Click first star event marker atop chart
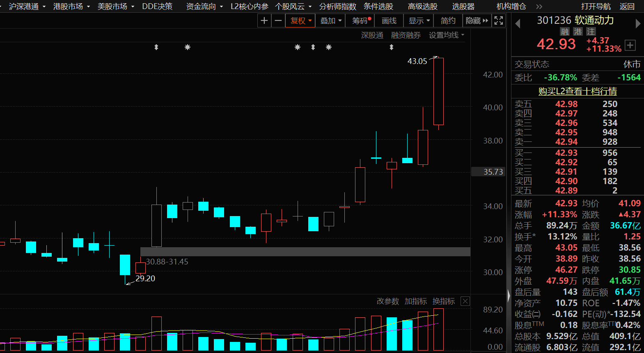Viewport: 644px width, 353px height. tap(188, 47)
